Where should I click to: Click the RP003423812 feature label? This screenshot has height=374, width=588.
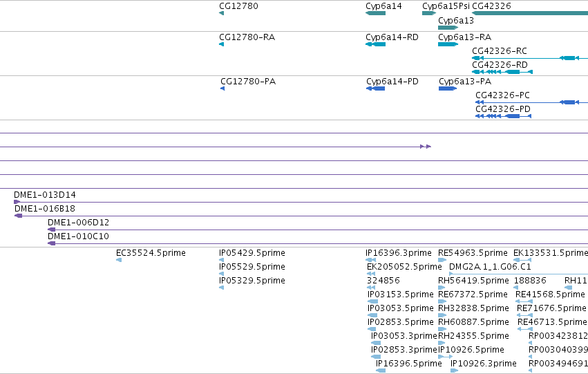pos(558,336)
